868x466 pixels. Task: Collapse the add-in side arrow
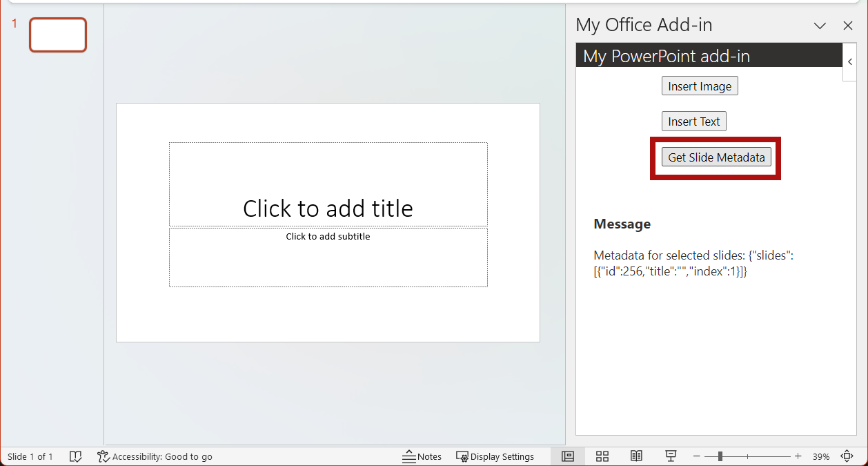tap(849, 61)
